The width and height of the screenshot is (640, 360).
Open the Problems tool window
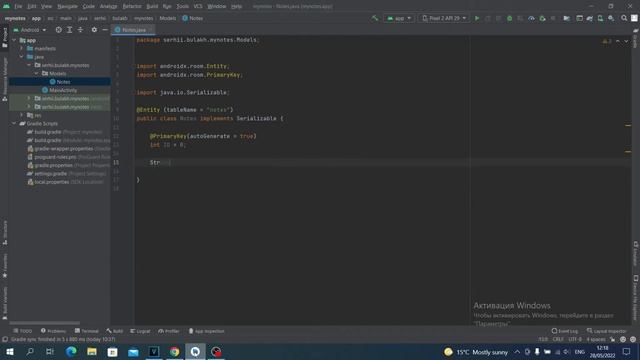pyautogui.click(x=53, y=331)
